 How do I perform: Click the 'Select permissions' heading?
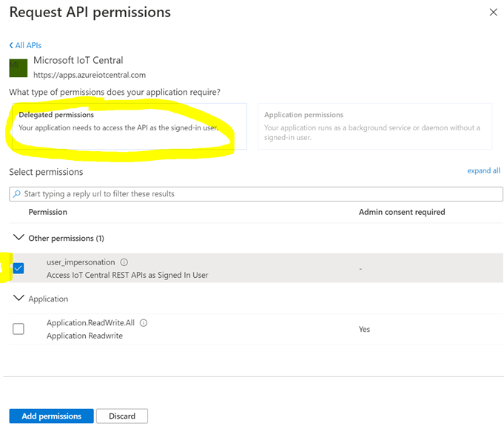click(x=46, y=172)
